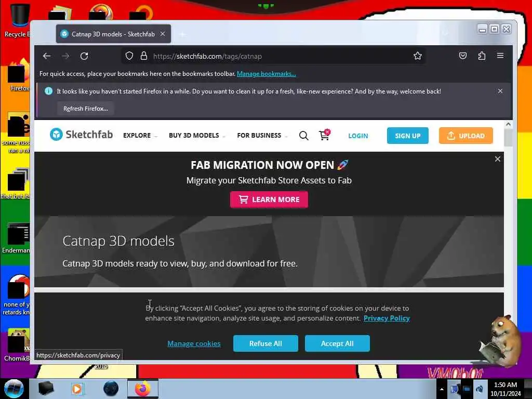
Task: Open the shopping cart icon
Action: point(324,135)
